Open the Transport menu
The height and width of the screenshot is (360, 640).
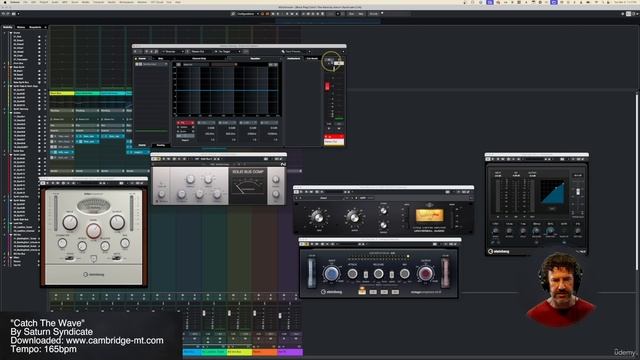coord(98,2)
